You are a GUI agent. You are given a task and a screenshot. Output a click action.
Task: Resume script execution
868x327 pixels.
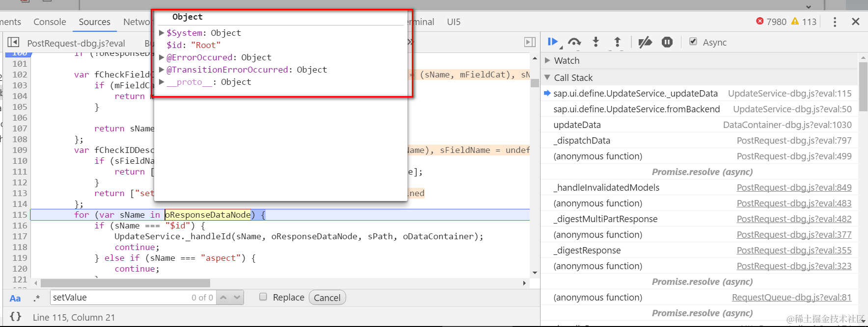pos(553,42)
